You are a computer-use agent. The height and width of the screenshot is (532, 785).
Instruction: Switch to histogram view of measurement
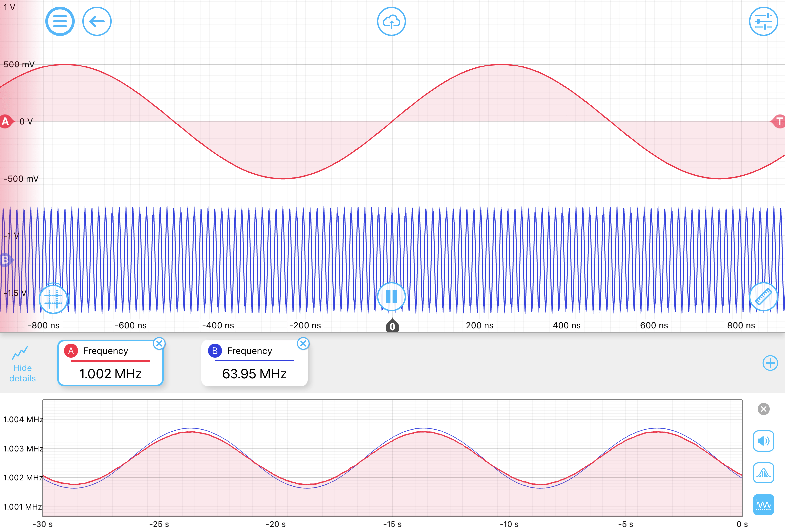(x=763, y=472)
